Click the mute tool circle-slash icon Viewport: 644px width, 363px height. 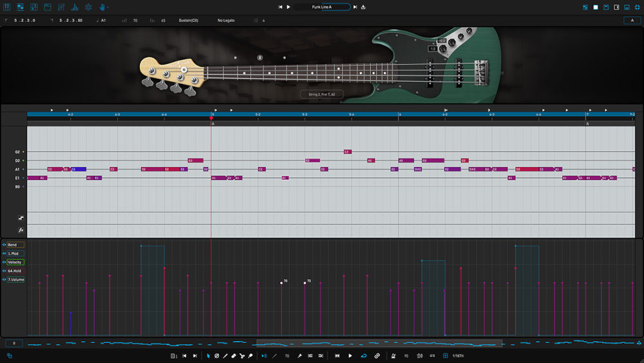[x=216, y=355]
